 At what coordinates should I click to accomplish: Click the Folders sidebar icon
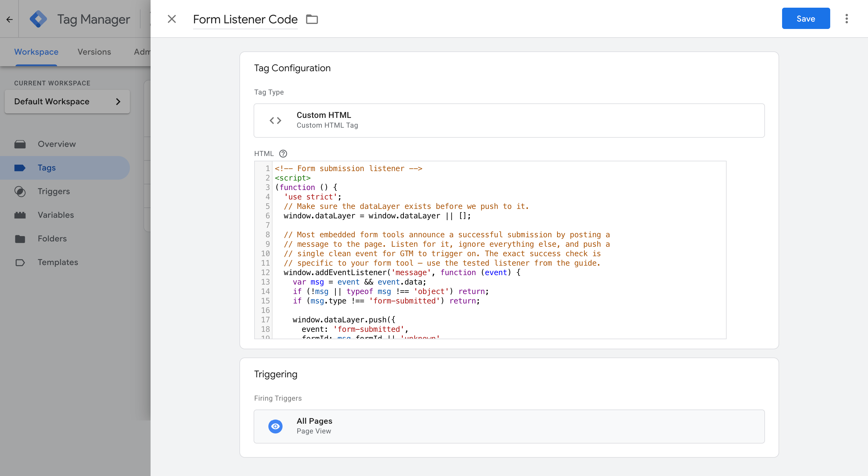(20, 239)
